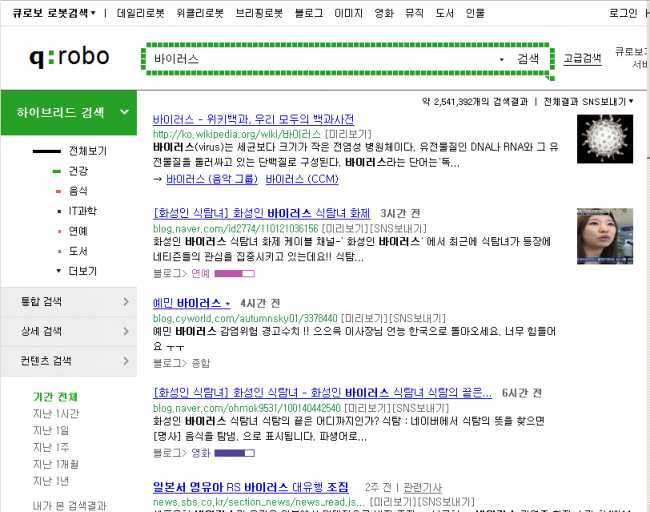Screen dimensions: 650x512
Task: Open the 바이러스 (음악 그룹) sublink
Action: pos(212,179)
